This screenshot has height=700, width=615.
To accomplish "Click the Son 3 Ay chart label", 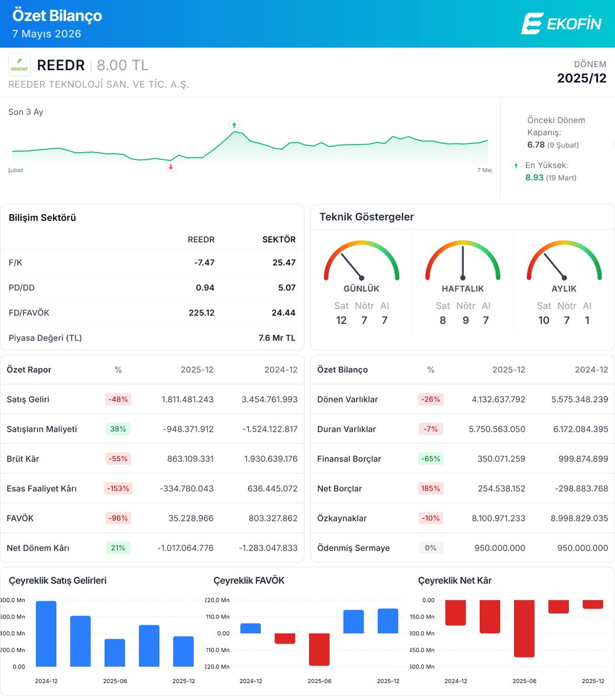I will click(x=26, y=112).
